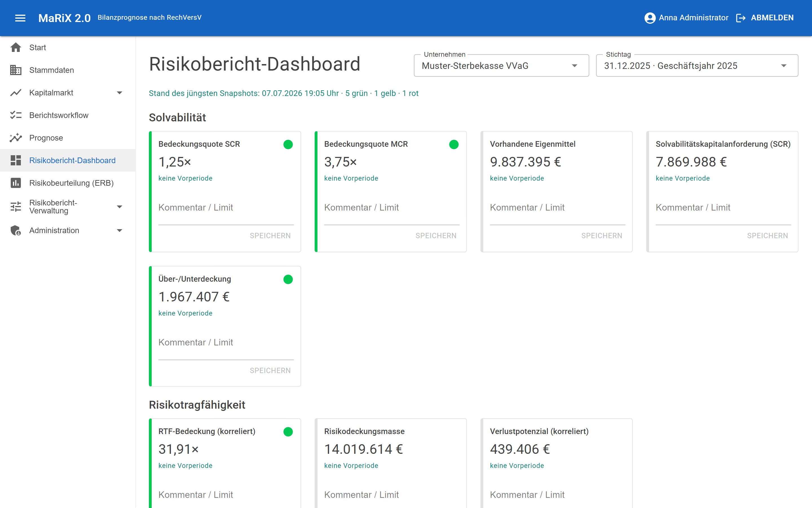Expand the Kapitalmarkt submenu arrow
This screenshot has width=812, height=508.
120,93
